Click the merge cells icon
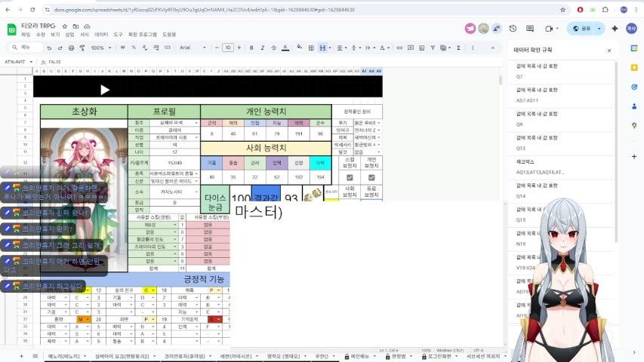This screenshot has height=362, width=644. tap(323, 48)
